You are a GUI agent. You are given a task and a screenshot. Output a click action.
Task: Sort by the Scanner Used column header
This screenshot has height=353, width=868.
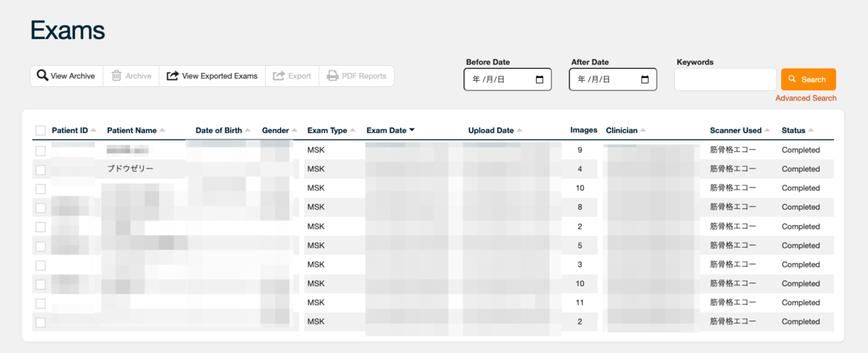click(736, 130)
